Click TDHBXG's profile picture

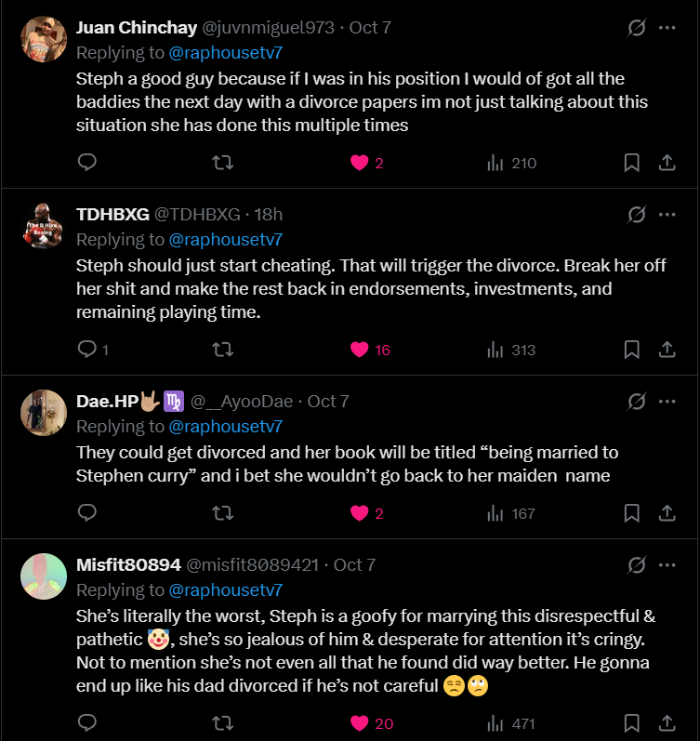(x=44, y=225)
